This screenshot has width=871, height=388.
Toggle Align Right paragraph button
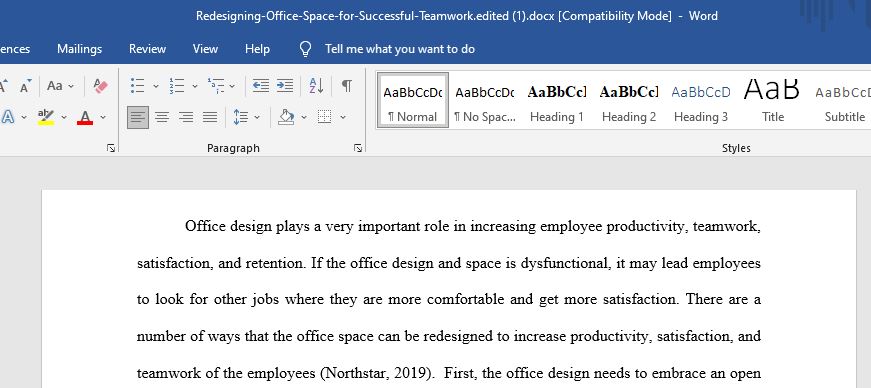point(186,117)
